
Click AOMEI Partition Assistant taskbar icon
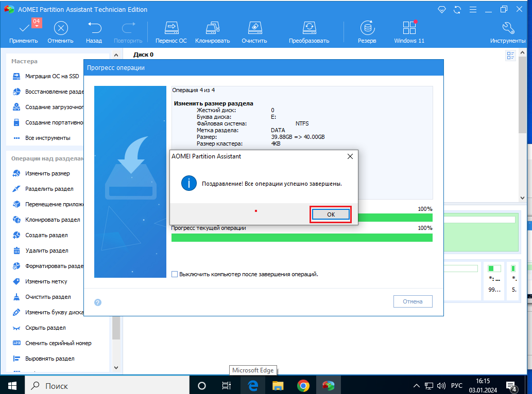click(x=329, y=386)
